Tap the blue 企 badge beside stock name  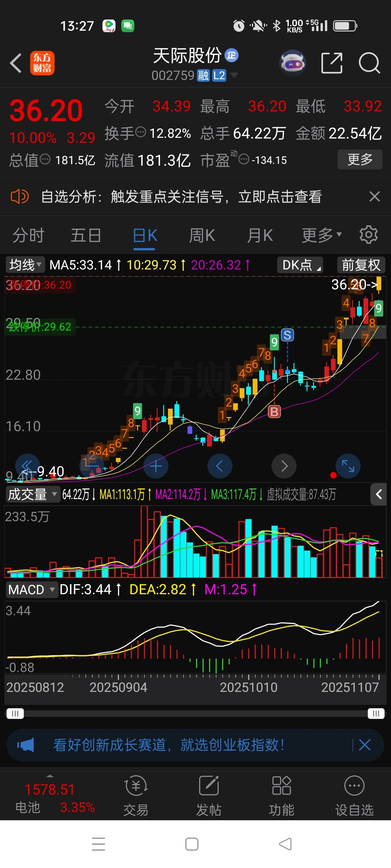tap(232, 55)
